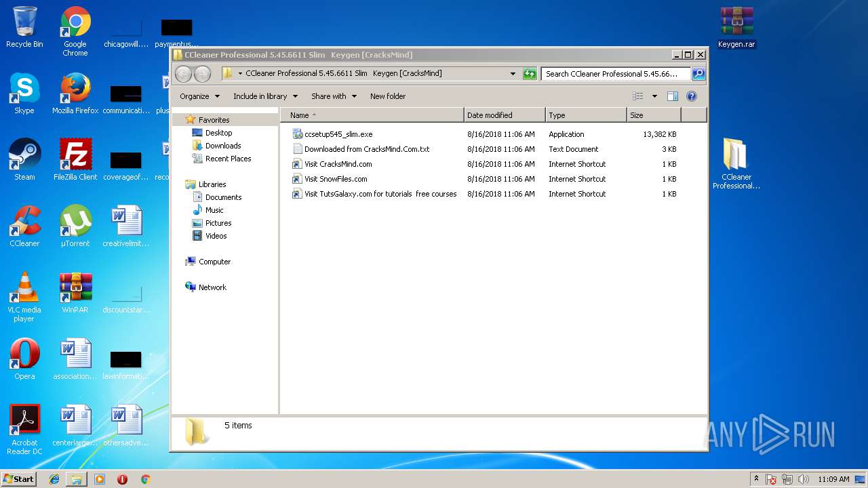Open the Share with dropdown
868x488 pixels.
pyautogui.click(x=334, y=96)
